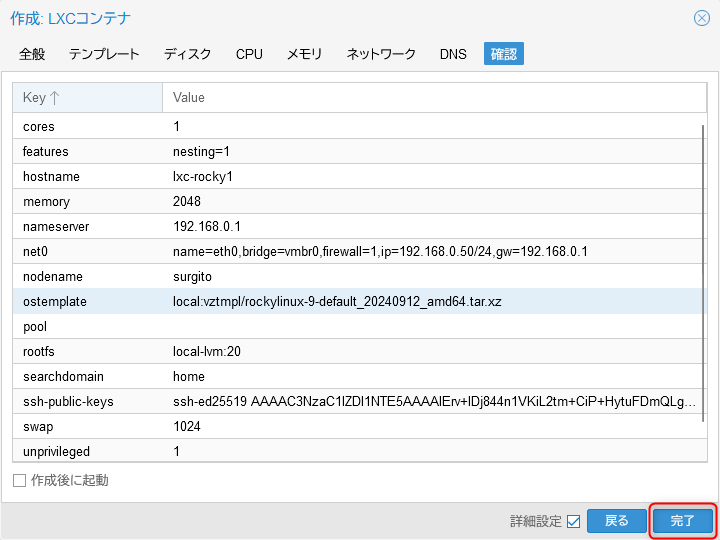The width and height of the screenshot is (720, 540).
Task: Select the 確認 tab
Action: [504, 54]
